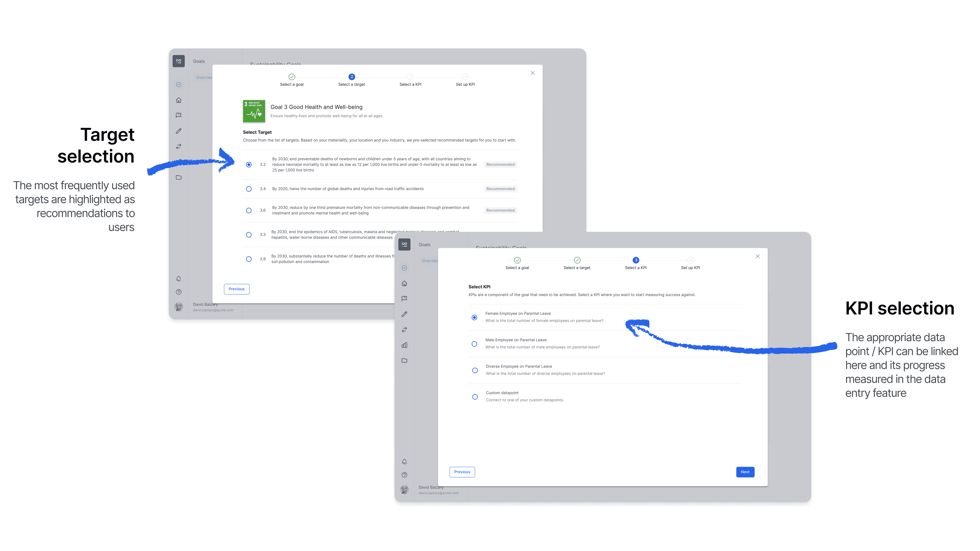Go to Home in target selection window sidebar

point(178,100)
